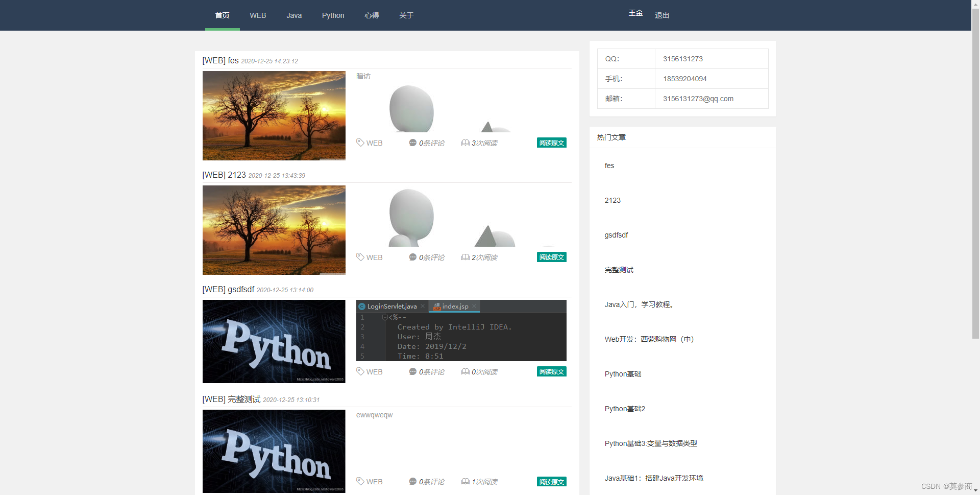
Task: Open the 关于 navigation tab
Action: [406, 15]
